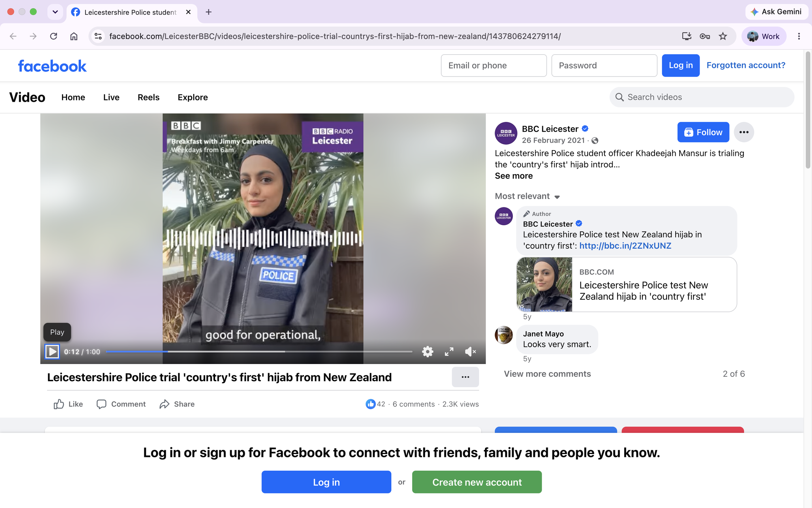This screenshot has width=812, height=508.
Task: Close the Leicestershire Police tab
Action: (188, 12)
